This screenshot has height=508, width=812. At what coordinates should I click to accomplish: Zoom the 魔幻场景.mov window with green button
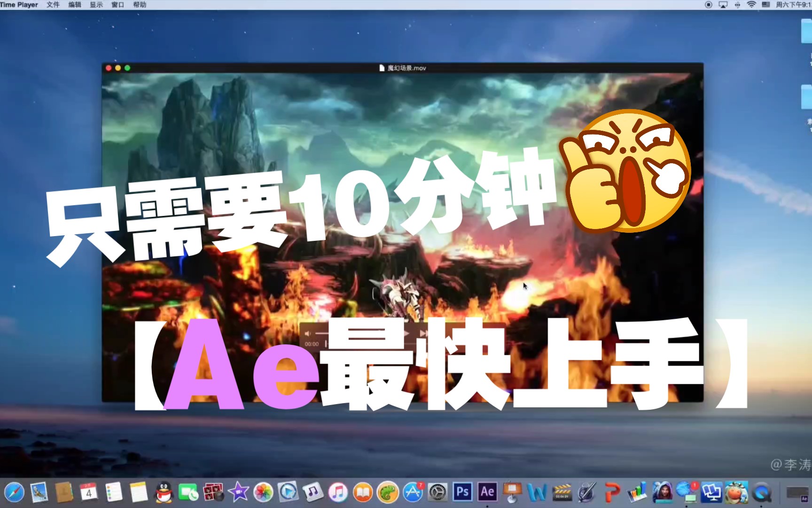pos(127,68)
